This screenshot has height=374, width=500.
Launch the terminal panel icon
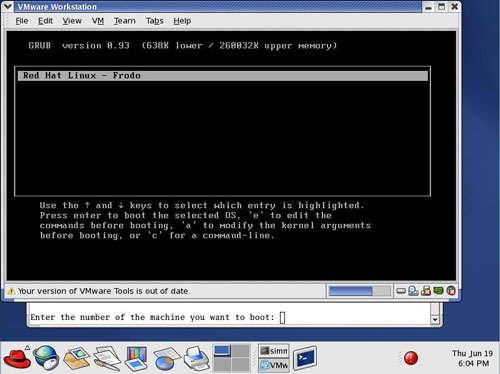coord(305,358)
